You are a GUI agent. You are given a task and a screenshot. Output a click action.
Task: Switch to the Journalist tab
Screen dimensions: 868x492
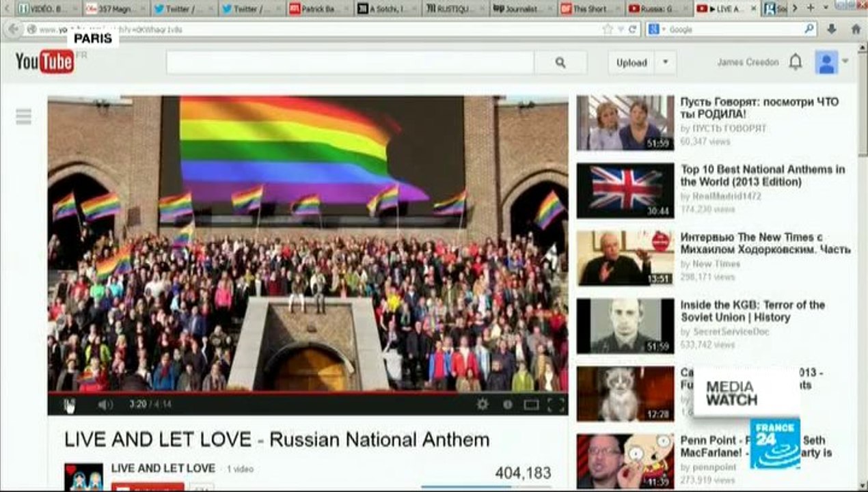click(521, 8)
